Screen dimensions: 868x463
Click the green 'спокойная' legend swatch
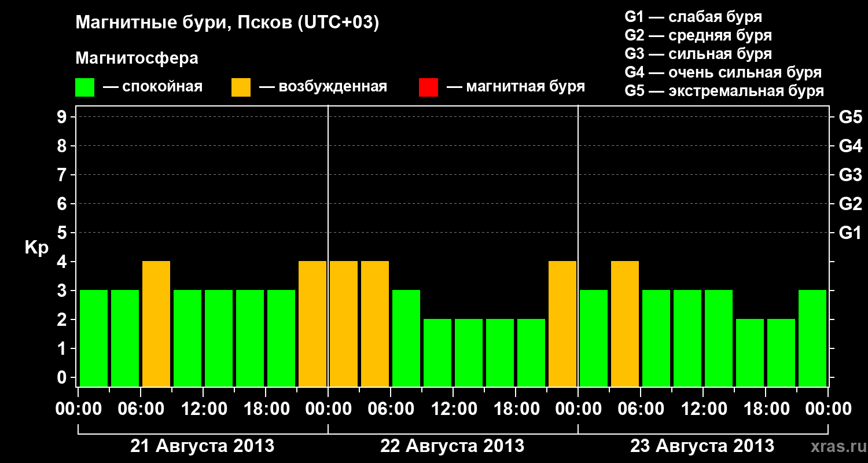84,87
